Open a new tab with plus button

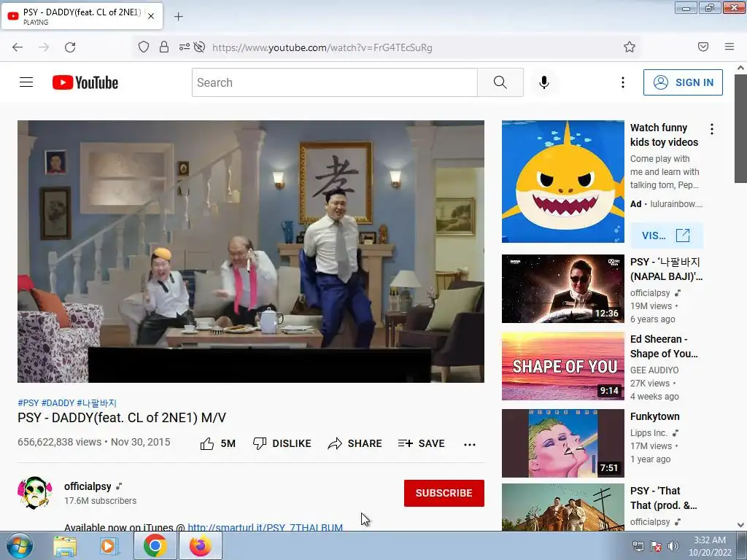point(178,17)
